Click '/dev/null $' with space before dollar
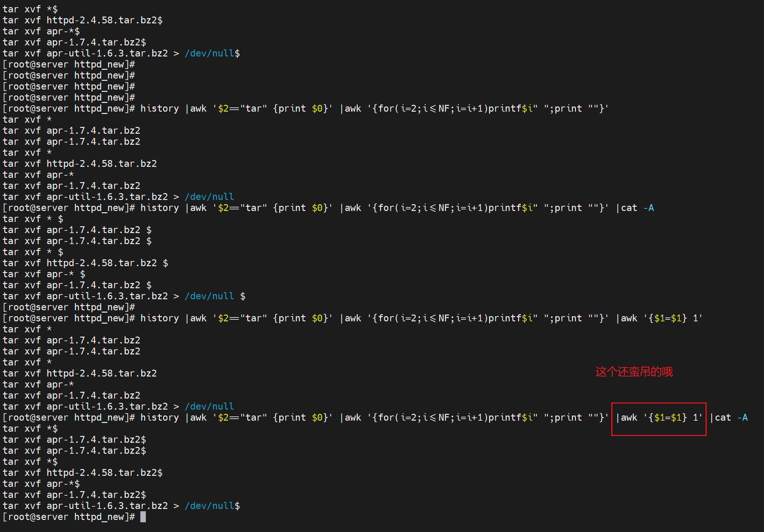Viewport: 764px width, 532px height. (x=215, y=296)
